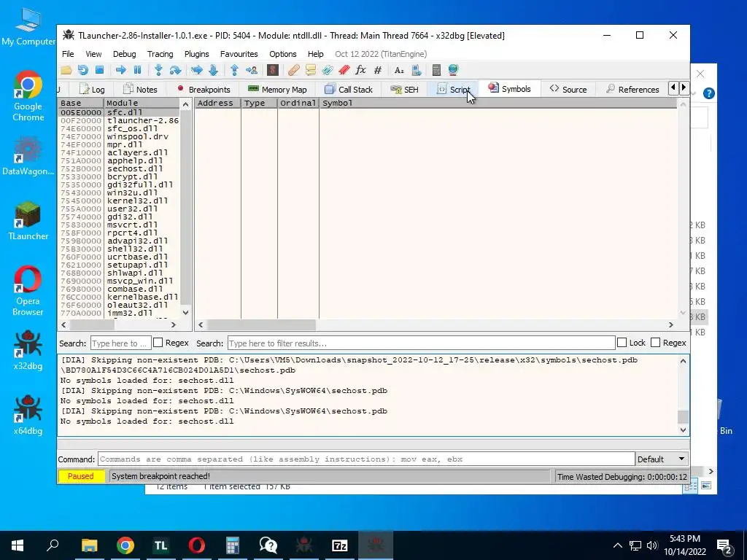Screen dimensions: 747x560
Task: Open the Debug menu
Action: point(124,54)
